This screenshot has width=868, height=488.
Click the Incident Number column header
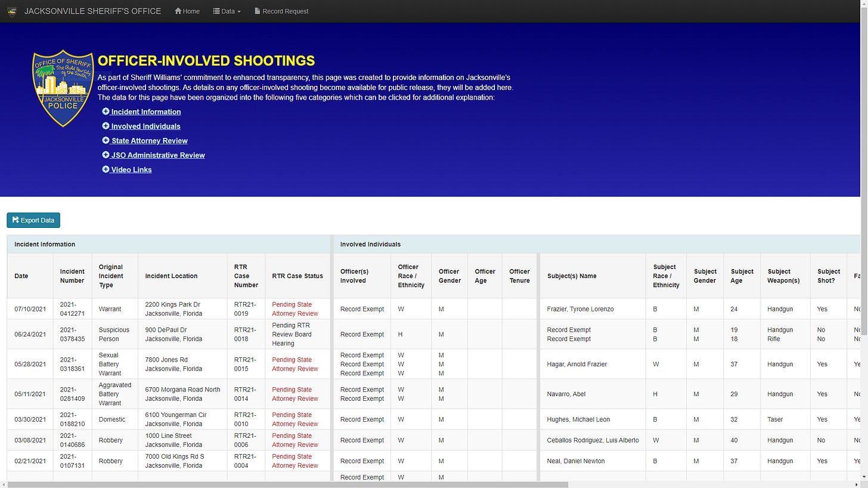point(72,276)
